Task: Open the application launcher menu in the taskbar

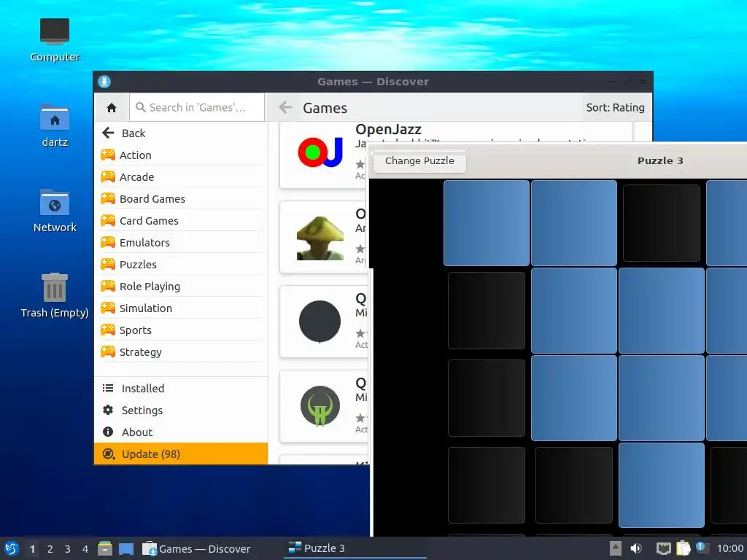Action: [x=12, y=548]
